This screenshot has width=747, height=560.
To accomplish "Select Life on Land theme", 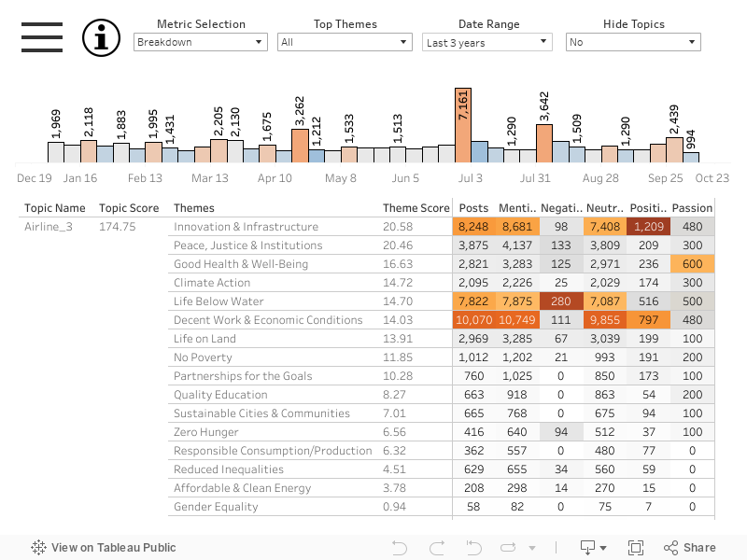I will pos(204,339).
